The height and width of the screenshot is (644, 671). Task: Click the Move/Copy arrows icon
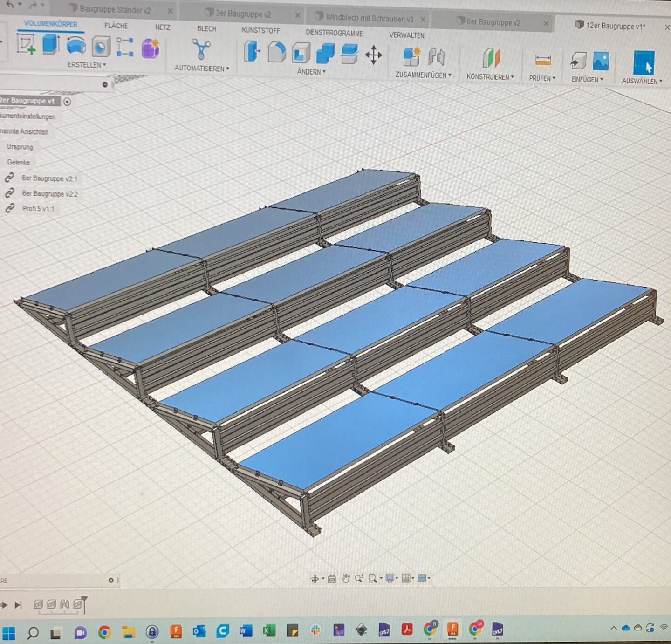pyautogui.click(x=373, y=55)
